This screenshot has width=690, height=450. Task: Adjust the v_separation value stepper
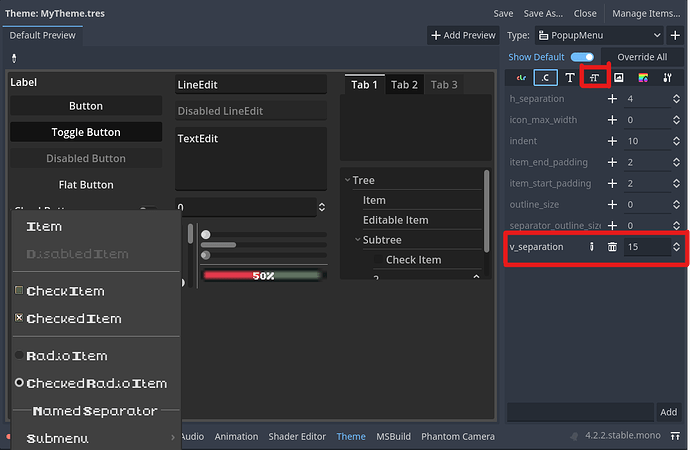point(676,247)
